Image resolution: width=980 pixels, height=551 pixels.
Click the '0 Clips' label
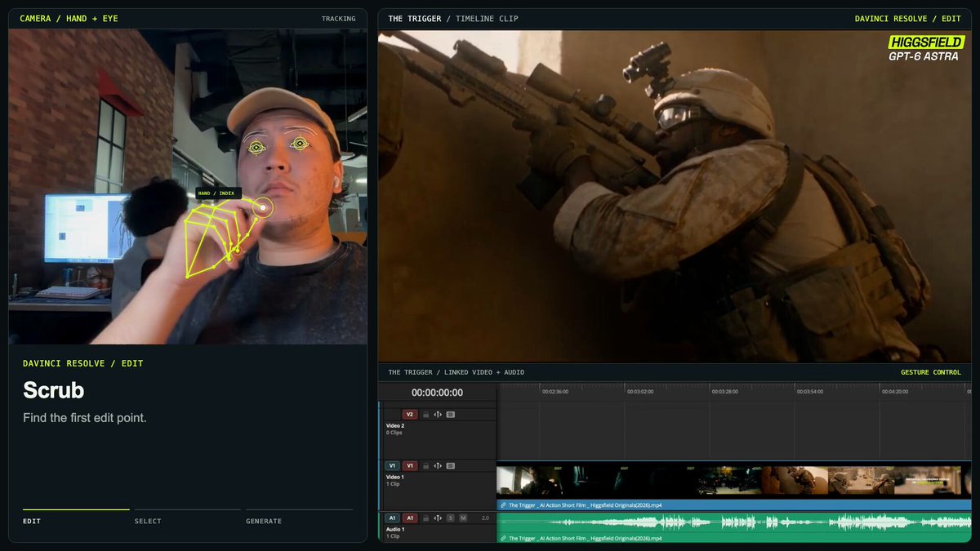coord(394,433)
